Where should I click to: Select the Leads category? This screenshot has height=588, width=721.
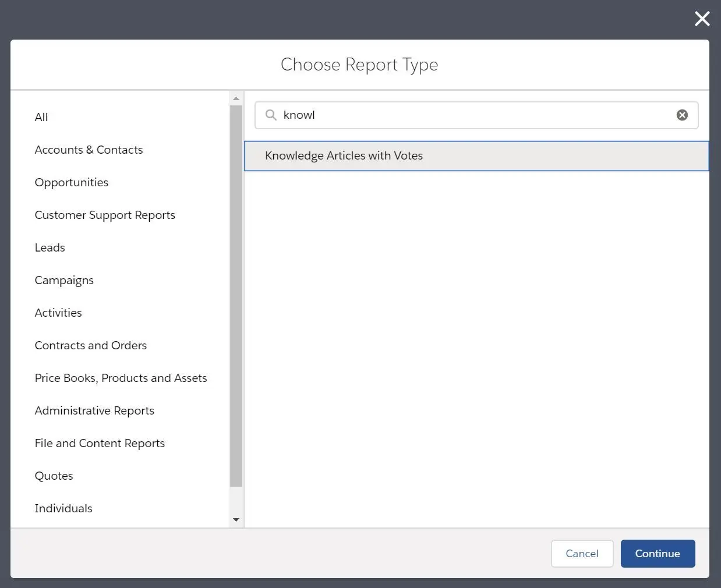[x=50, y=247]
